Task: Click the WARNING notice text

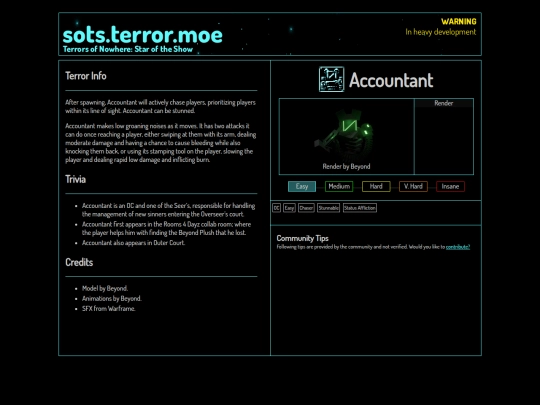Action: tap(459, 22)
